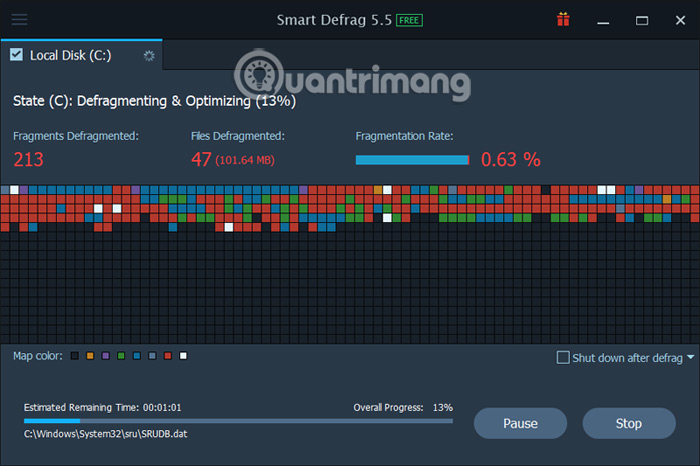Click the gray-blue map color swatch

(x=152, y=356)
